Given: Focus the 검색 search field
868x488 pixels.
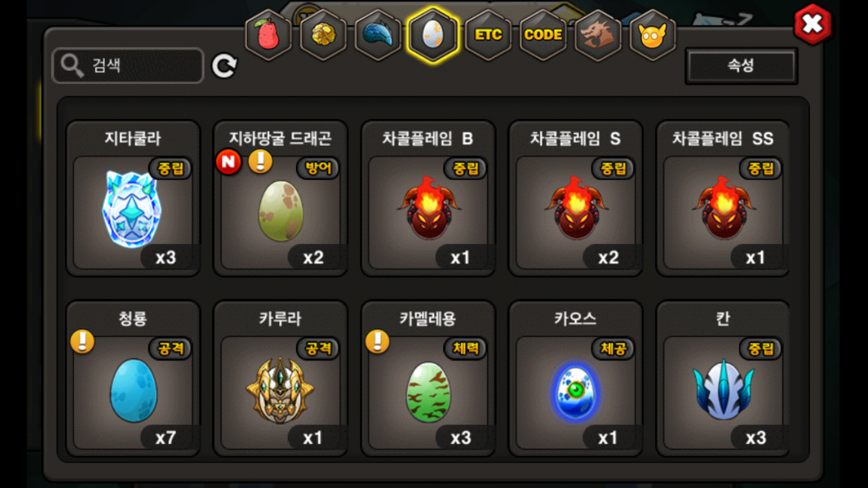Looking at the screenshot, I should [128, 66].
